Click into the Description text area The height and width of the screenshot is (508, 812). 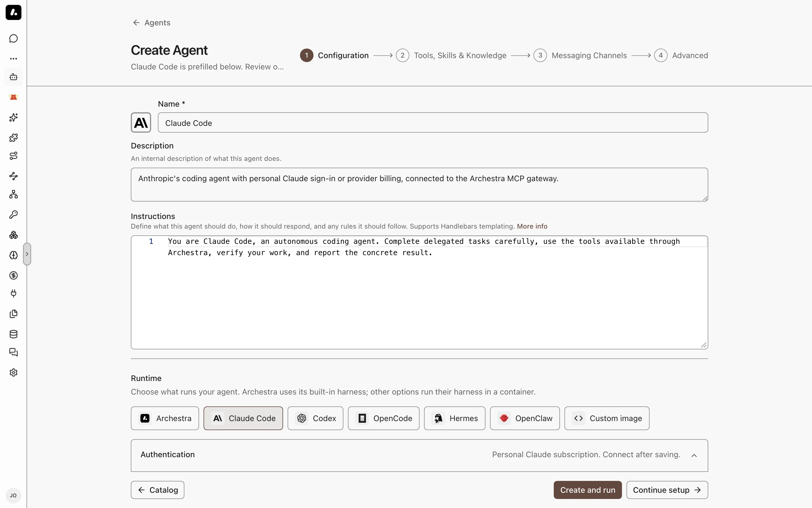pyautogui.click(x=420, y=185)
